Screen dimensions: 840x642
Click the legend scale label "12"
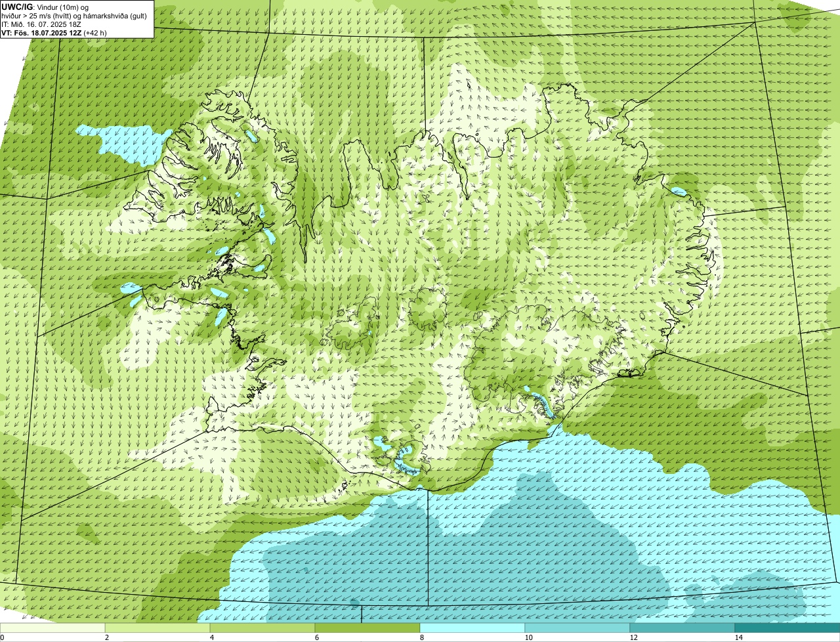click(633, 637)
